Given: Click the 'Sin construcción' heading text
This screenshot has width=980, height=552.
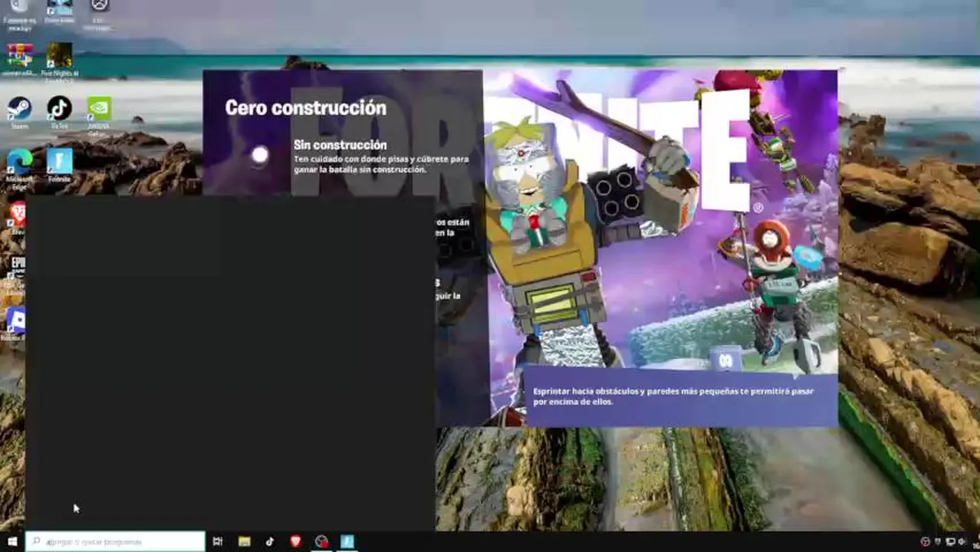Looking at the screenshot, I should coord(340,145).
